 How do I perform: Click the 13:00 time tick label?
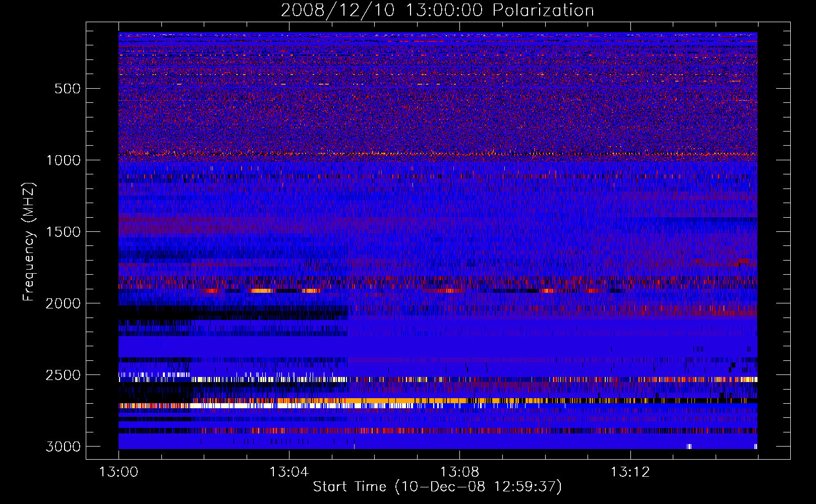[x=119, y=472]
